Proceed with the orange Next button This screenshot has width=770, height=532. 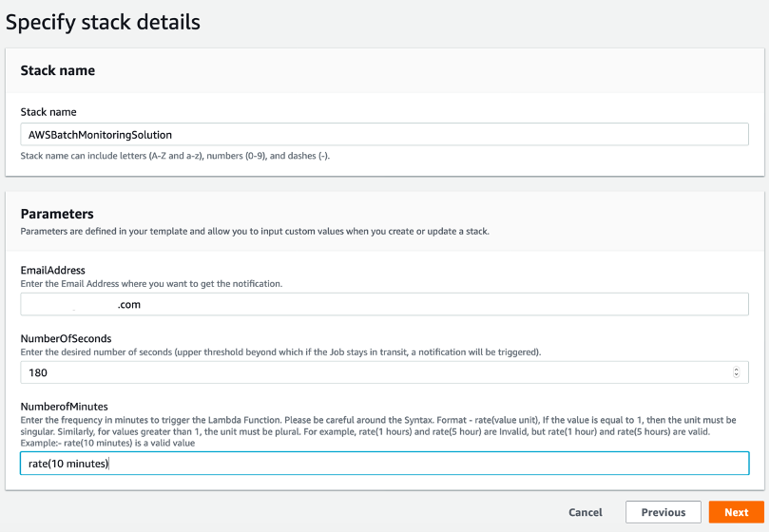pos(736,513)
